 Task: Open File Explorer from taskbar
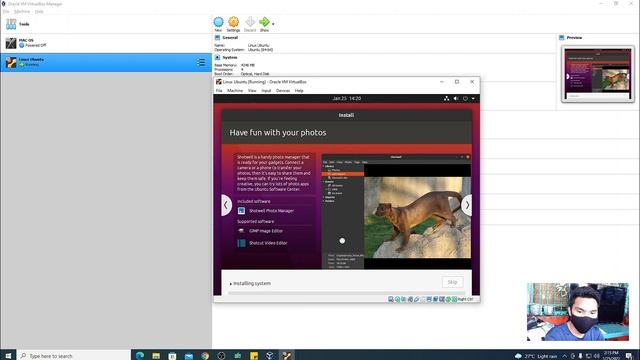[156, 356]
